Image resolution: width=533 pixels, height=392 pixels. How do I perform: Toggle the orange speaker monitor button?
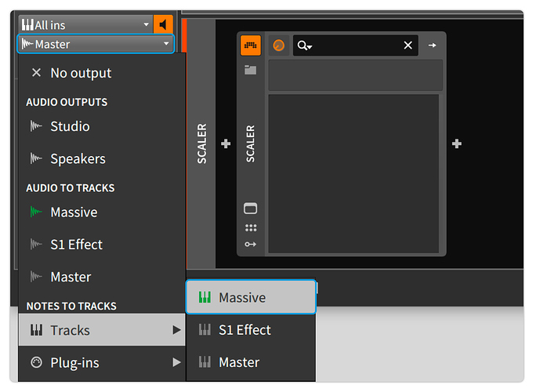tap(163, 24)
